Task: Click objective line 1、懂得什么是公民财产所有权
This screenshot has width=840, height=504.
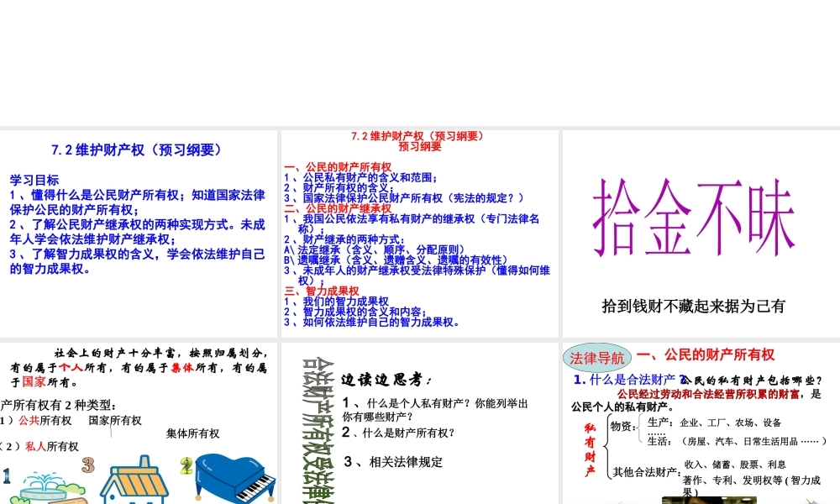Action: click(x=137, y=202)
